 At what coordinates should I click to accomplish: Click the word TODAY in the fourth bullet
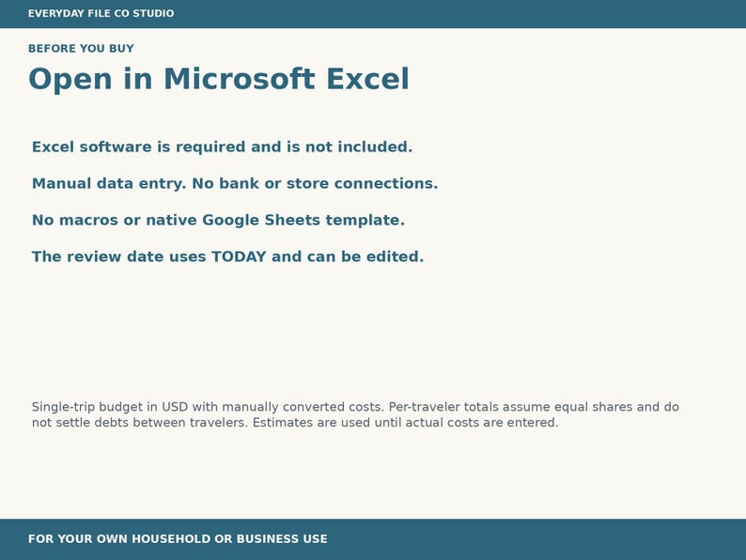point(239,257)
